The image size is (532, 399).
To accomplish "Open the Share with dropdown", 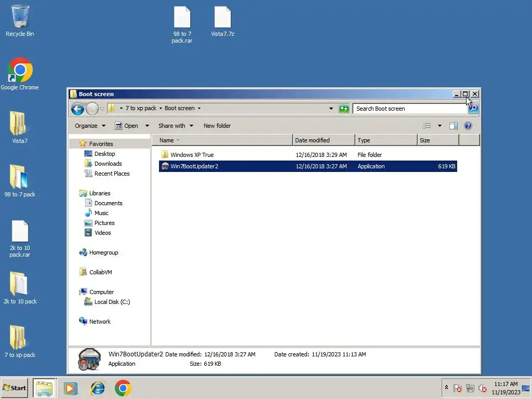I will 176,126.
